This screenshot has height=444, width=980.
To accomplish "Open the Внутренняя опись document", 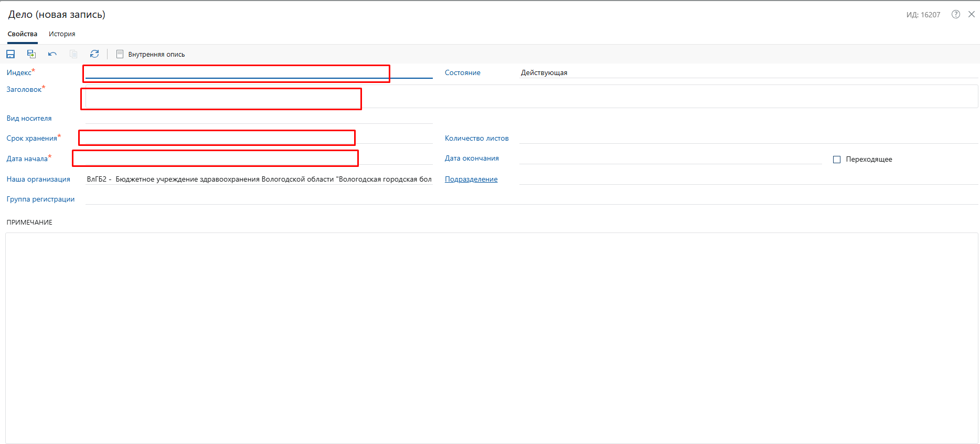I will click(151, 54).
